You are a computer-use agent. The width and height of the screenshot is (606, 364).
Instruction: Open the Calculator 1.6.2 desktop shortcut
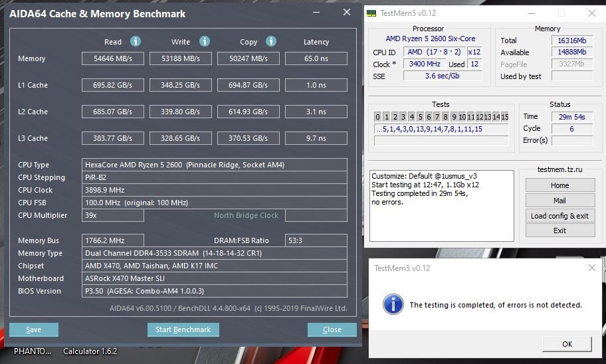coord(90,351)
